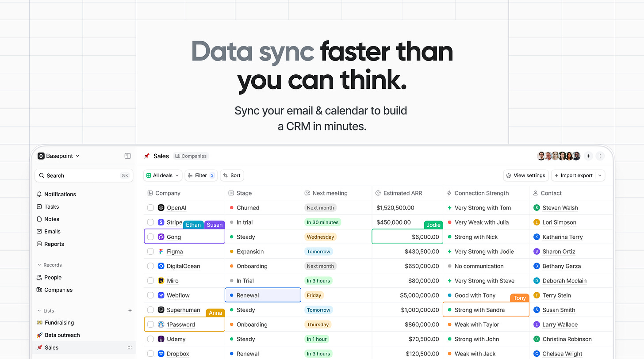Tick the Gong row checkbox
This screenshot has width=644, height=359.
pos(150,237)
